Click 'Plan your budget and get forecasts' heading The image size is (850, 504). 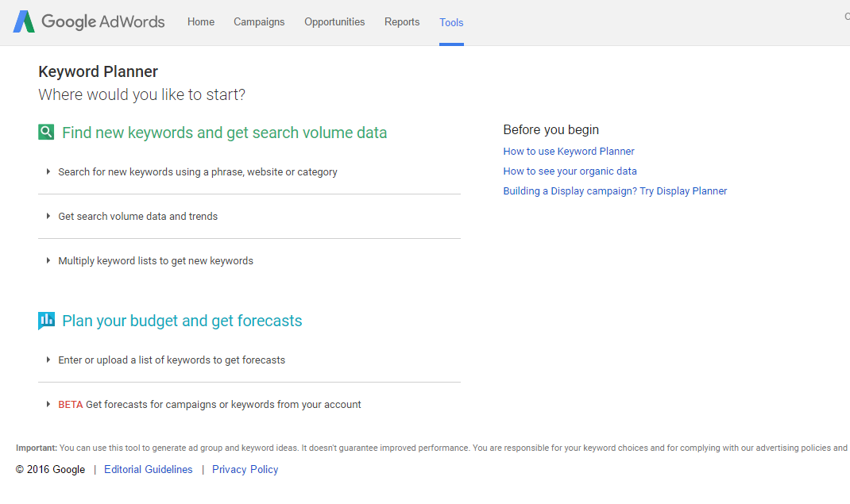click(x=182, y=321)
